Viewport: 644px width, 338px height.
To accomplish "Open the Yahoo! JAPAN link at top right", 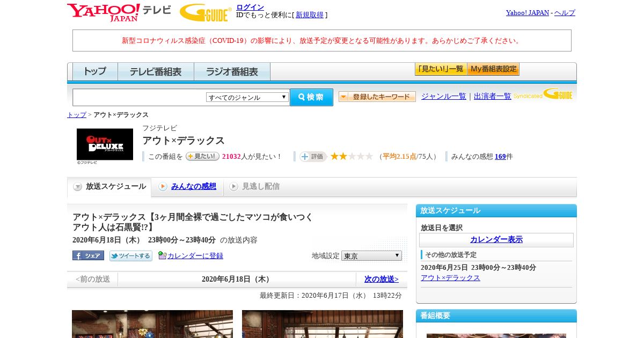I will click(528, 12).
